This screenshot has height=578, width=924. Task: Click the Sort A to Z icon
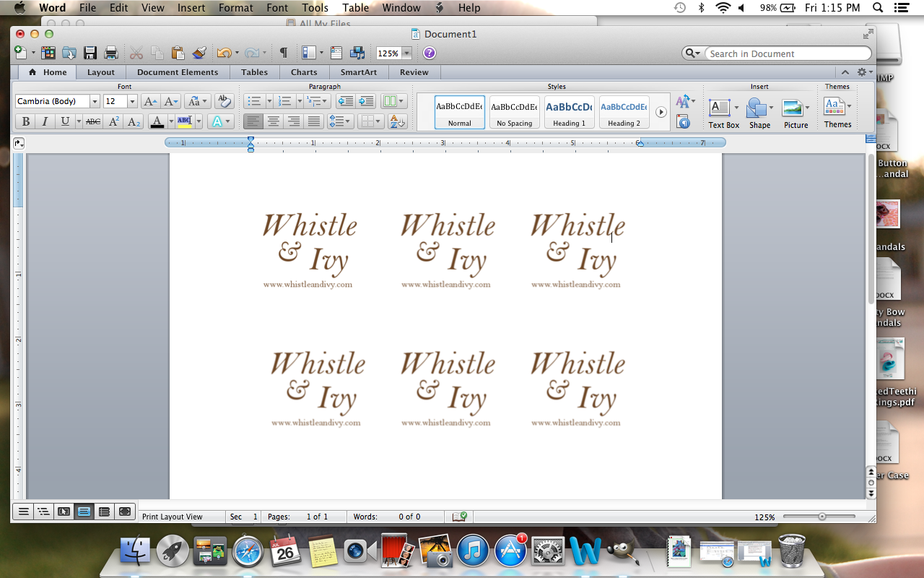[398, 121]
